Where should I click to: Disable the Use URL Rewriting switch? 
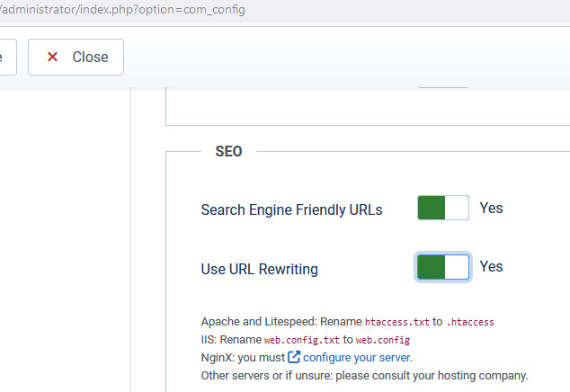point(442,267)
